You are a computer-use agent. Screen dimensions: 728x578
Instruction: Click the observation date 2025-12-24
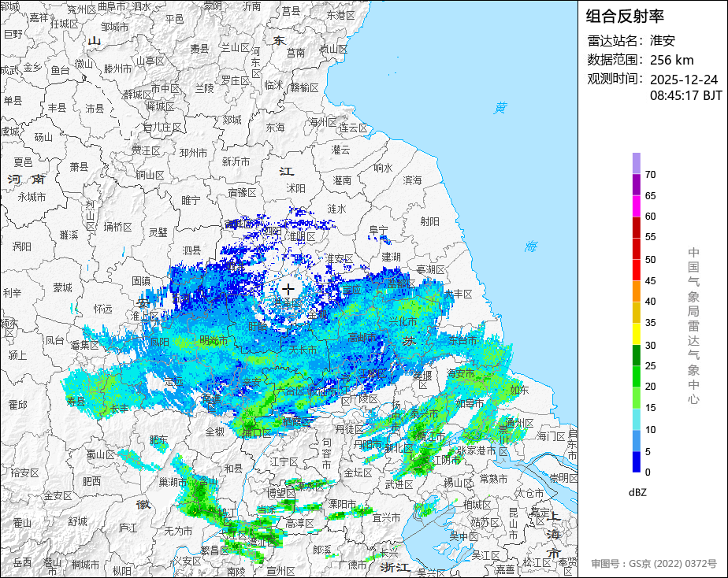click(x=684, y=80)
